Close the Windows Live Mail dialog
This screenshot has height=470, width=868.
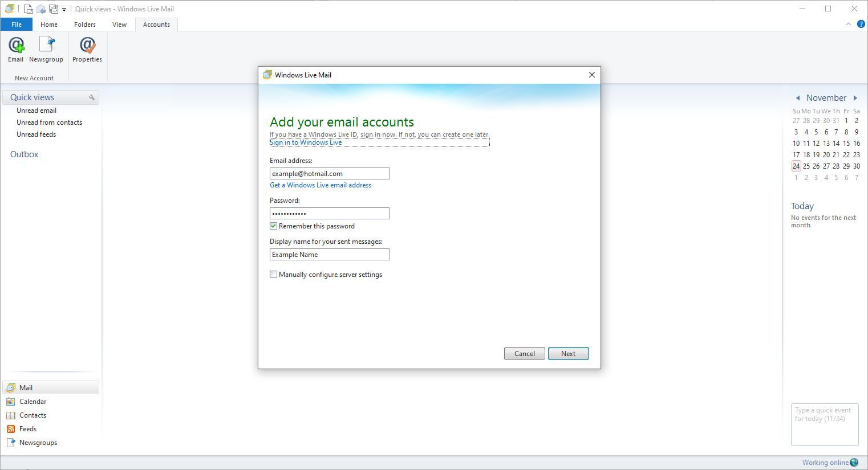592,75
